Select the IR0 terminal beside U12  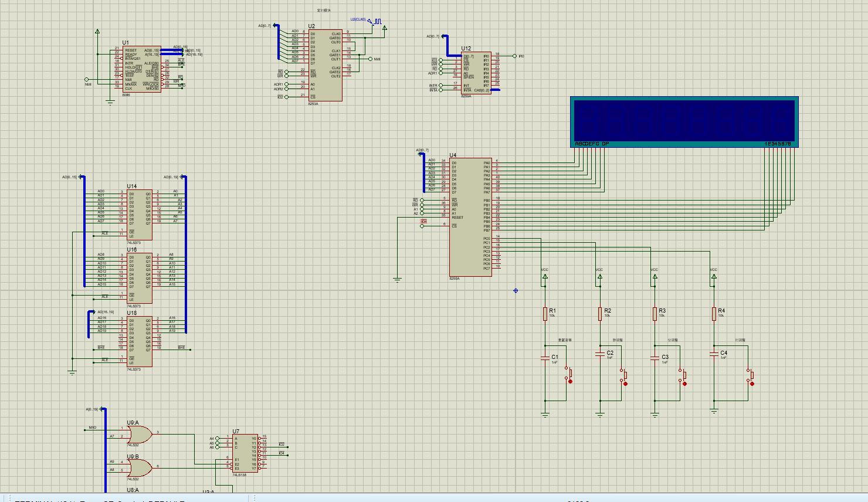[x=514, y=56]
